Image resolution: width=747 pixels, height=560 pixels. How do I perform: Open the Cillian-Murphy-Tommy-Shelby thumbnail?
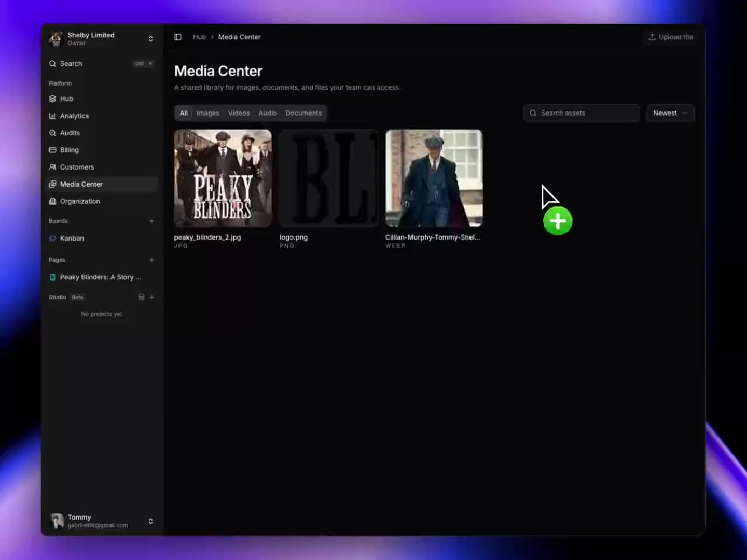(x=434, y=178)
